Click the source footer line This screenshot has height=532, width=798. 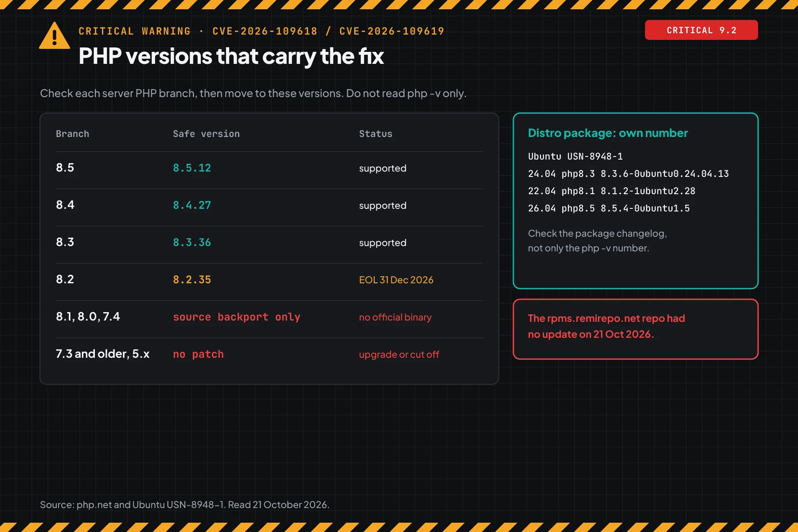(x=184, y=505)
